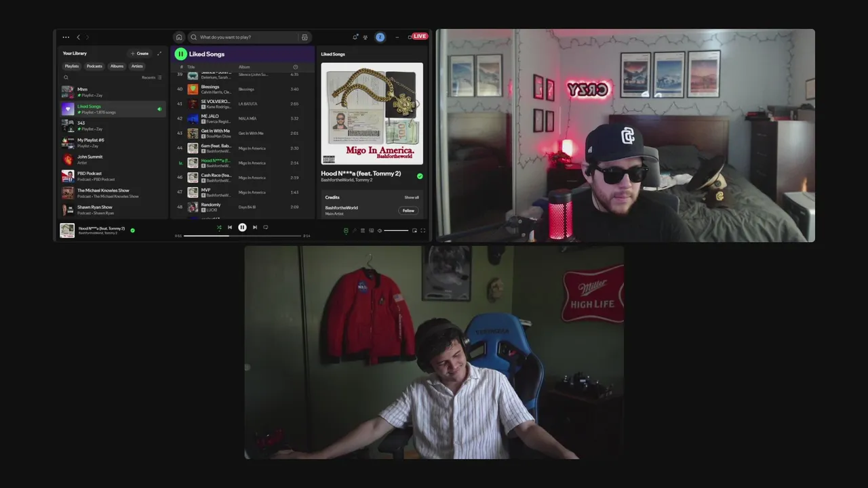Open the user profile avatar Z
This screenshot has height=488, width=868.
[x=380, y=37]
